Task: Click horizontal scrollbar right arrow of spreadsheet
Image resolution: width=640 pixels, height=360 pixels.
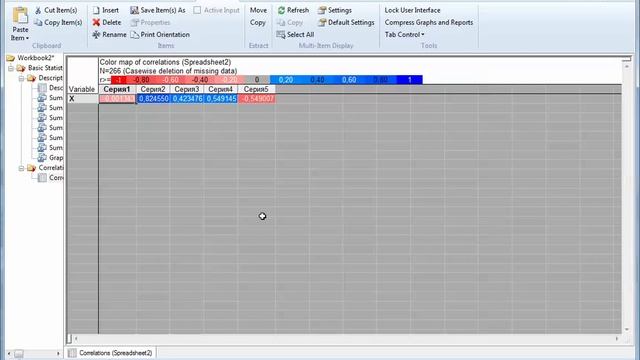Action: 617,339
